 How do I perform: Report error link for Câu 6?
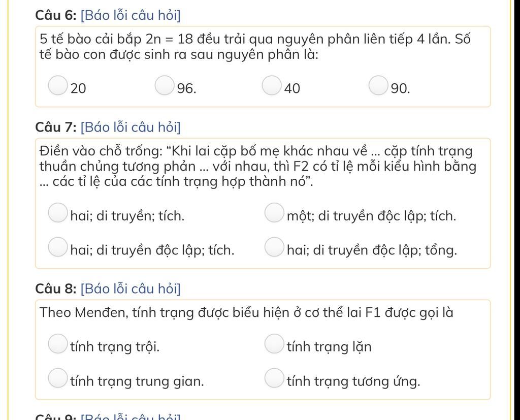131,16
